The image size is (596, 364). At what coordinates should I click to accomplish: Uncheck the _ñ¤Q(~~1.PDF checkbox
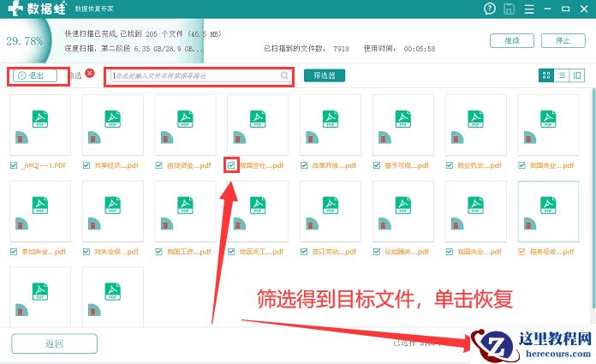coord(14,165)
